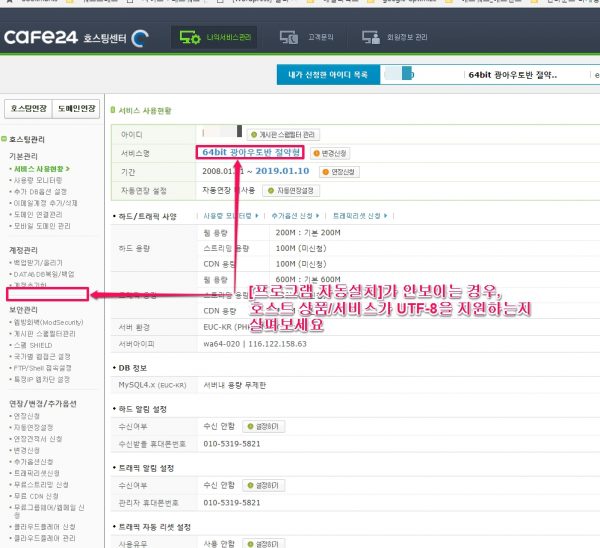Click 설정하기 button in 트래픽 알림 설정
The image size is (600, 548).
(263, 486)
